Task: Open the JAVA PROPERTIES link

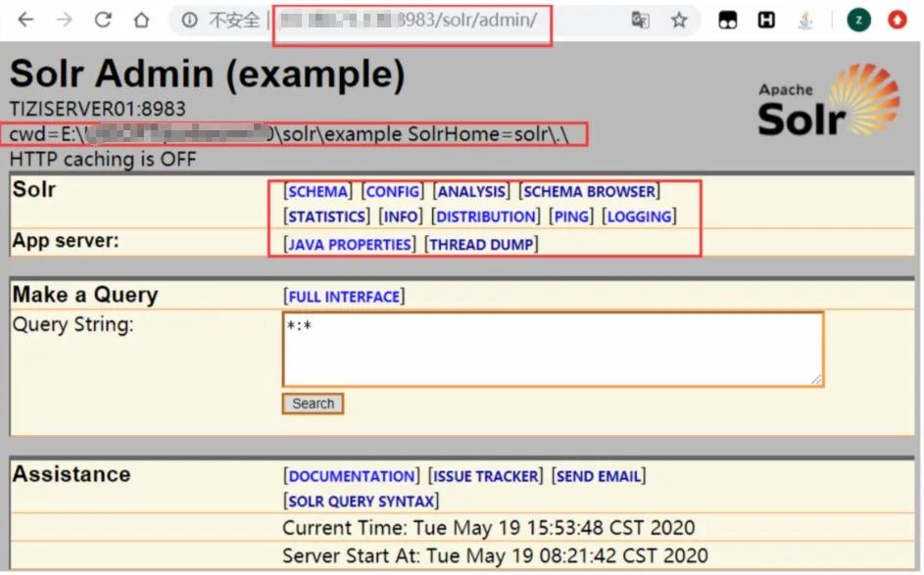Action: 350,245
